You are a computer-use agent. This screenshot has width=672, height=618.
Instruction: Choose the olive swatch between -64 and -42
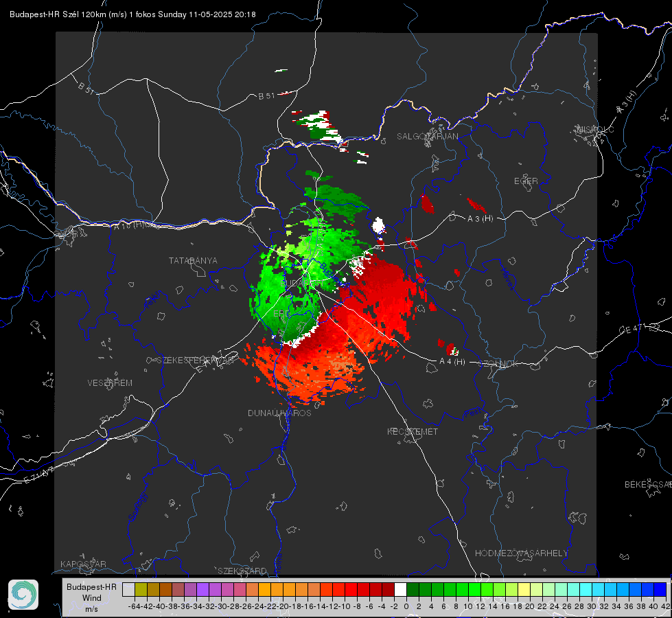[x=141, y=589]
